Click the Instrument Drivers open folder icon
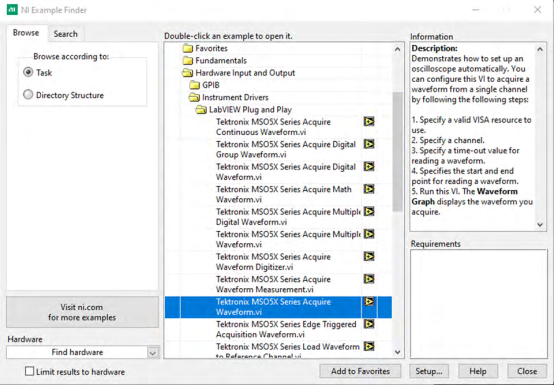The width and height of the screenshot is (554, 385). (x=194, y=97)
